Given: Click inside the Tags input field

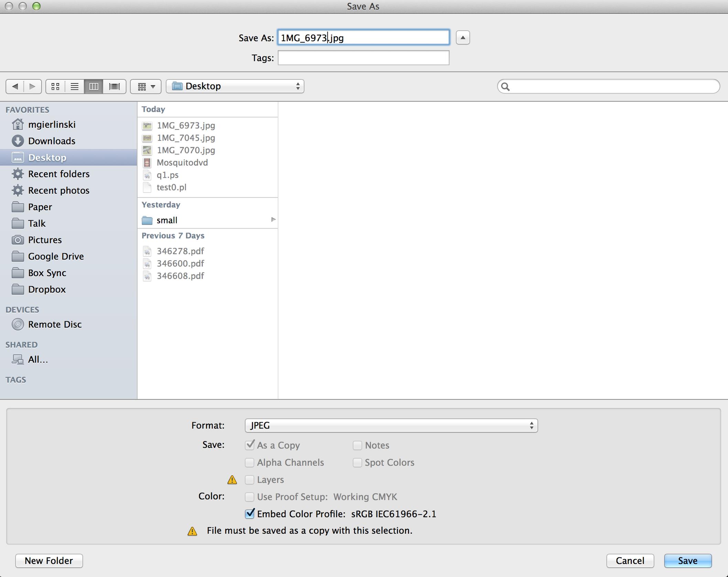Looking at the screenshot, I should (363, 58).
